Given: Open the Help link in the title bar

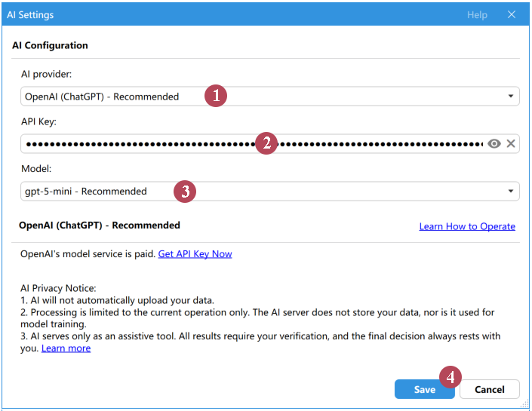Looking at the screenshot, I should (x=477, y=15).
